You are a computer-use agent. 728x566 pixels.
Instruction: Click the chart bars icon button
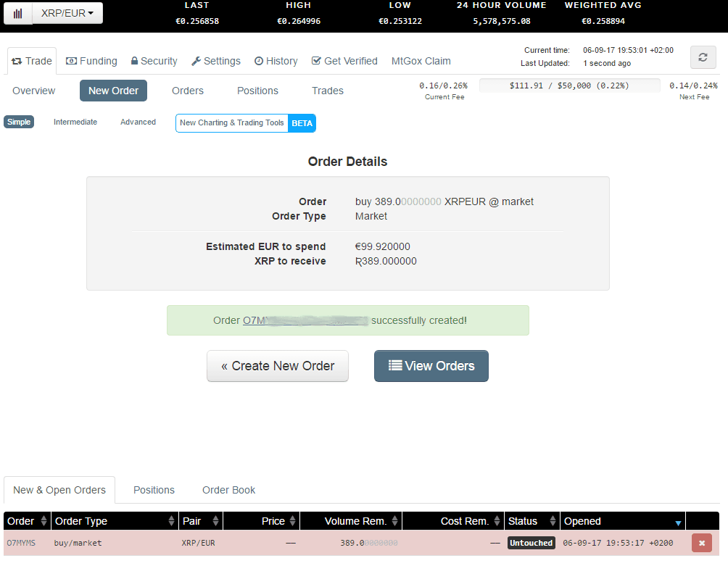pos(18,13)
